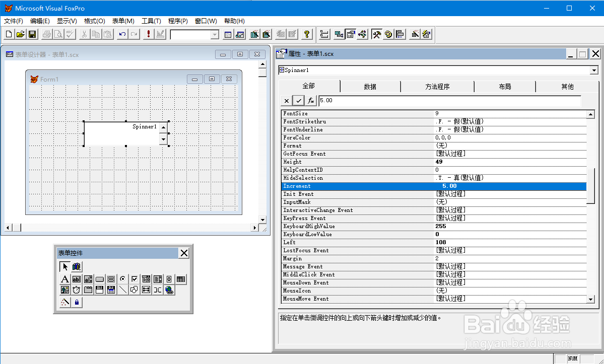Click the spinner up arrow on Spinner1
This screenshot has height=364, width=604.
click(163, 127)
